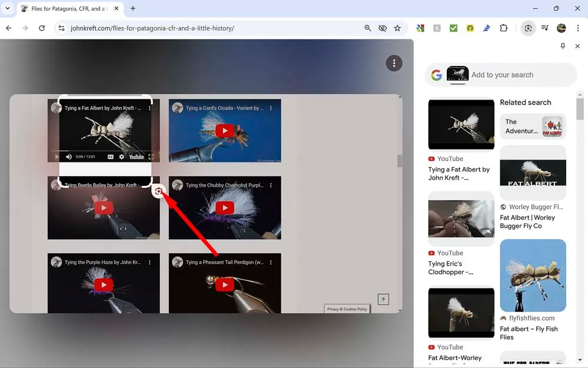This screenshot has height=368, width=588.
Task: Open the green checkmark extension icon
Action: pos(453,28)
